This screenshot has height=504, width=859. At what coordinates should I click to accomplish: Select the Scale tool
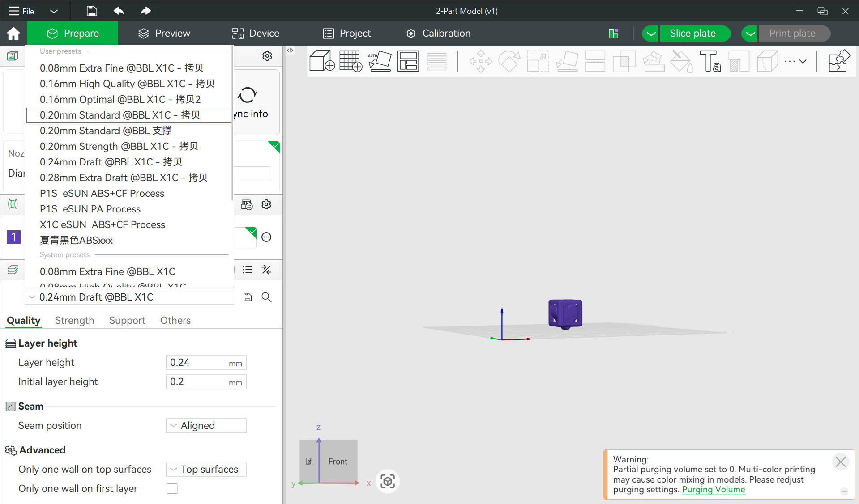(538, 61)
